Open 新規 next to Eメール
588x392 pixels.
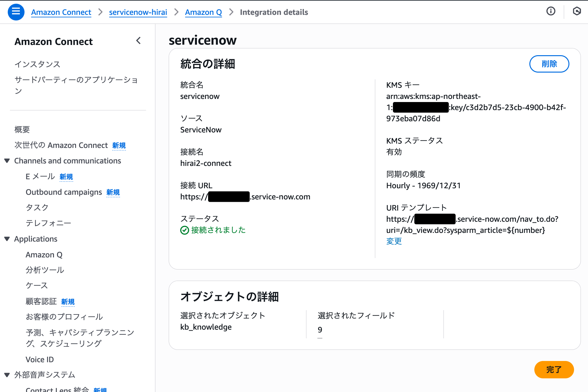(66, 176)
